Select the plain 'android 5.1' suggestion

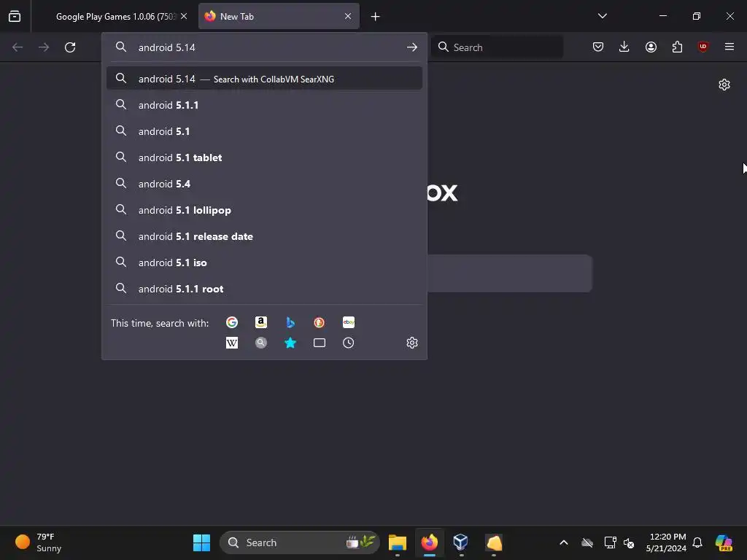[264, 131]
